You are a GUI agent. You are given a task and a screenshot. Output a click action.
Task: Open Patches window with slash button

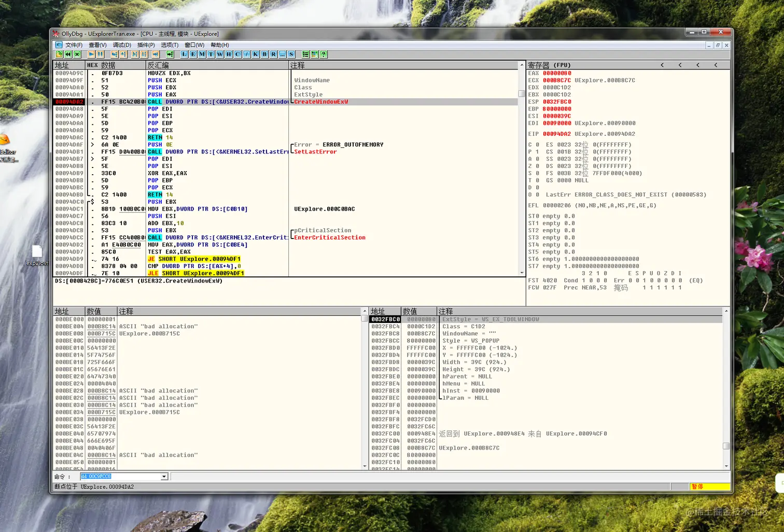pyautogui.click(x=247, y=54)
